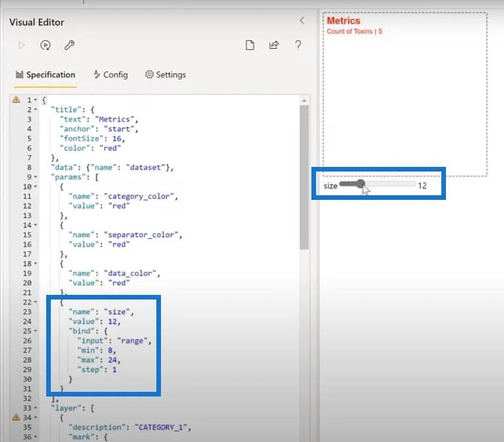Click the "step": 1 code line
Screen dimensions: 504x442
97,369
